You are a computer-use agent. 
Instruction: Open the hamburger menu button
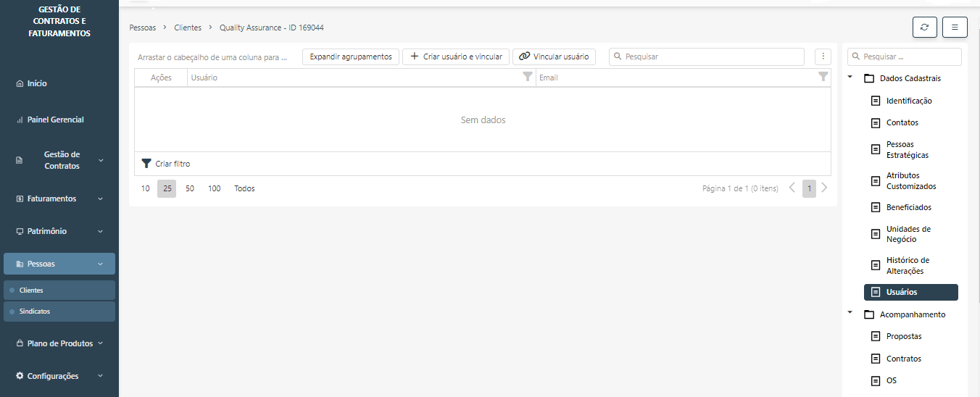[955, 27]
